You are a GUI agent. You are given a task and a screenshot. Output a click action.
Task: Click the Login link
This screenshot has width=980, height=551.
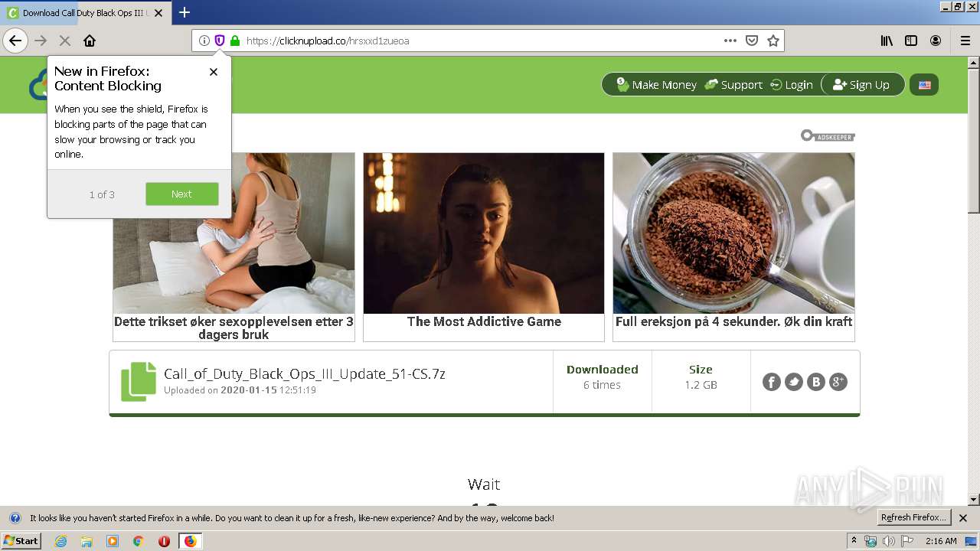click(792, 85)
